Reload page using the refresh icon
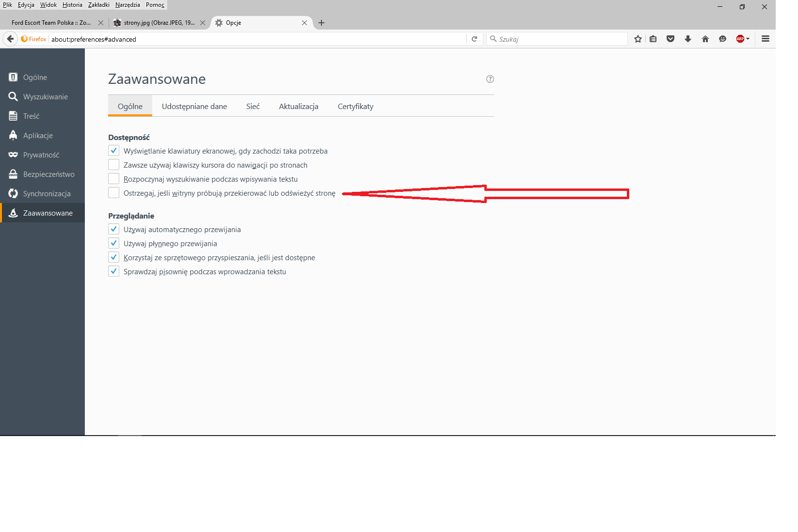The image size is (798, 532). coord(474,39)
